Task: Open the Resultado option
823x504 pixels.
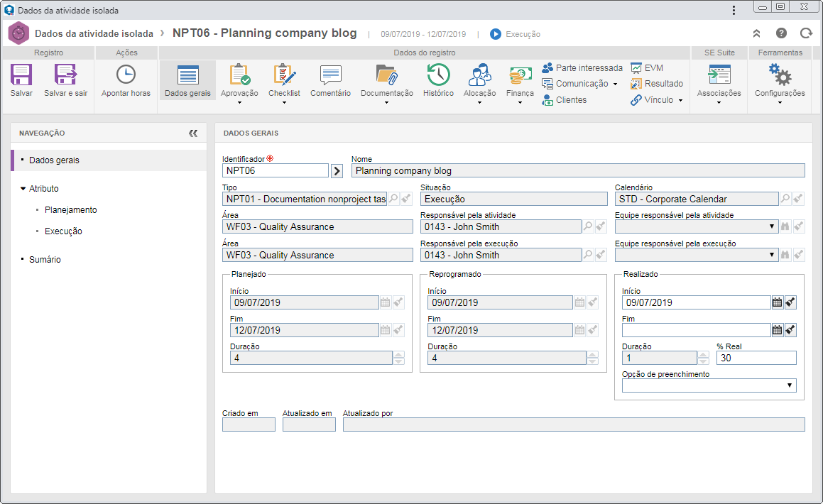Action: 657,83
